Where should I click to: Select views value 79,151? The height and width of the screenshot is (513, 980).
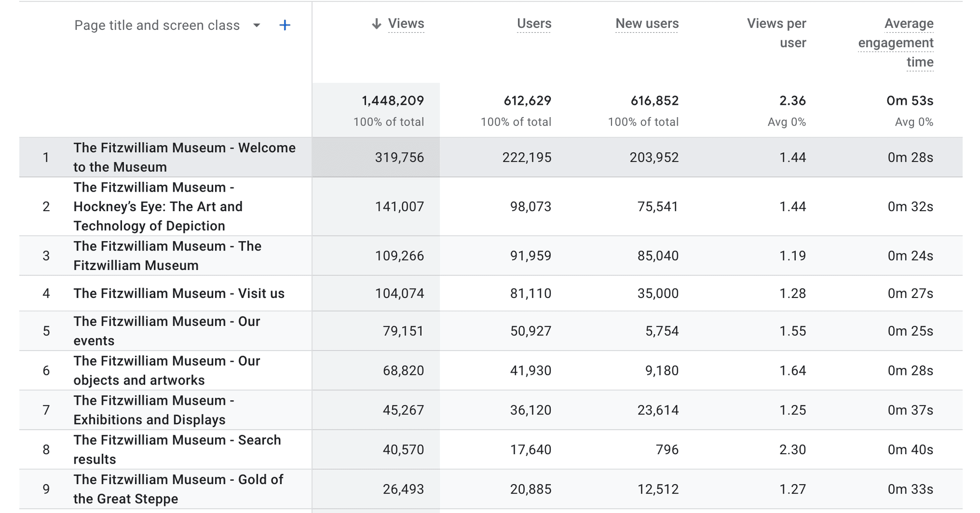(403, 331)
